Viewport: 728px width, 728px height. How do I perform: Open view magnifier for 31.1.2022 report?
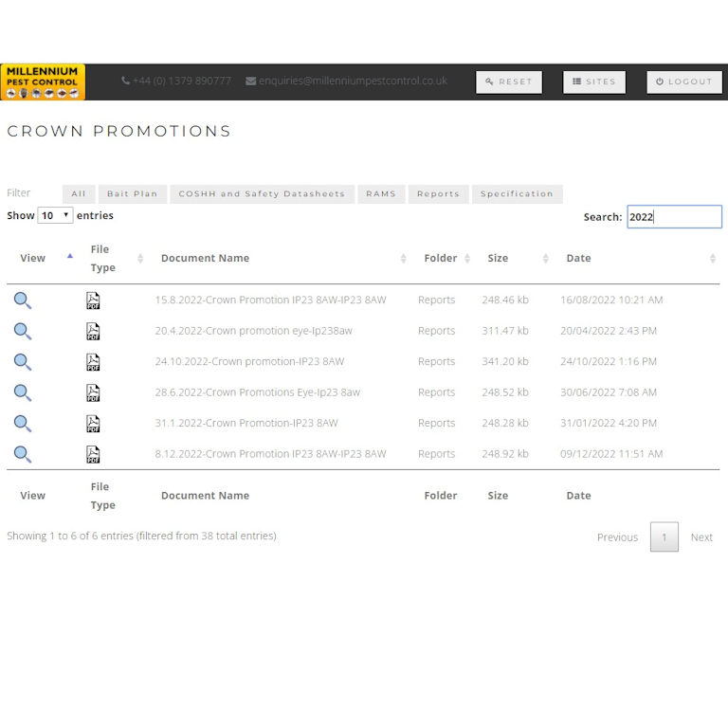point(23,424)
